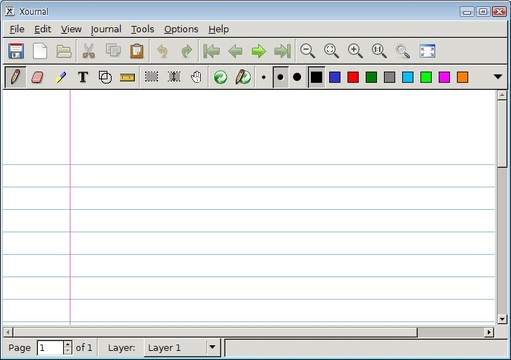Pick the red color swatch
This screenshot has width=511, height=360.
pyautogui.click(x=353, y=77)
